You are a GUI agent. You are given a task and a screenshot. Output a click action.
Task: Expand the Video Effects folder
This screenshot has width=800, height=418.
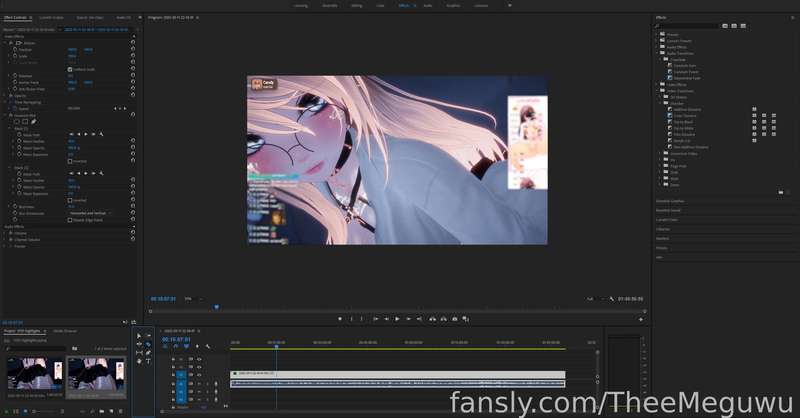(x=658, y=85)
